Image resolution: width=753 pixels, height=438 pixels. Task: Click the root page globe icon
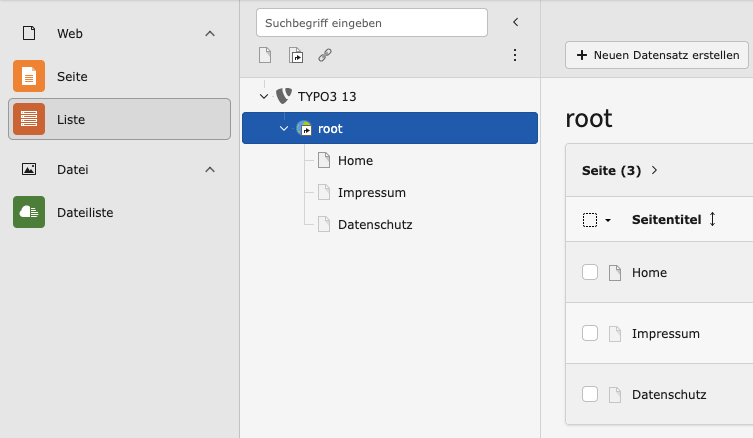[x=304, y=128]
